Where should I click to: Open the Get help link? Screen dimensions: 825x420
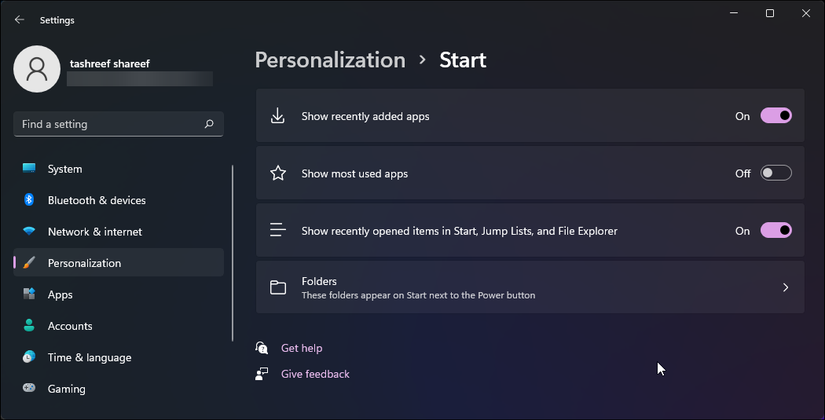(x=301, y=348)
